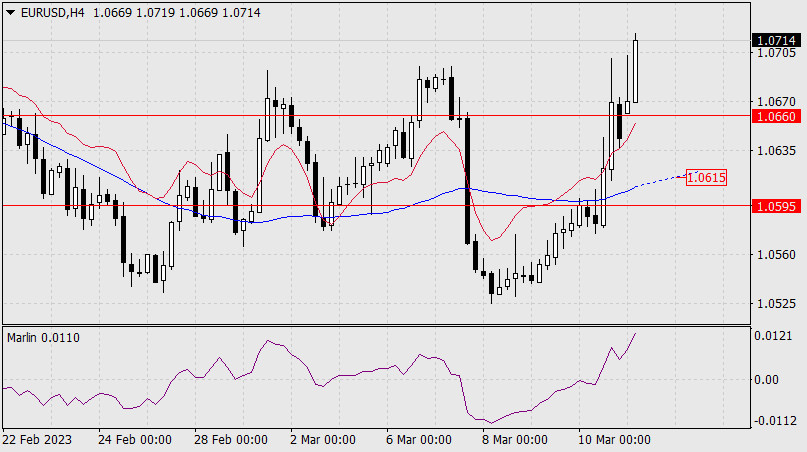Select the red 1.0595 price tag
Viewport: 807px width, 452px height.
tap(776, 206)
